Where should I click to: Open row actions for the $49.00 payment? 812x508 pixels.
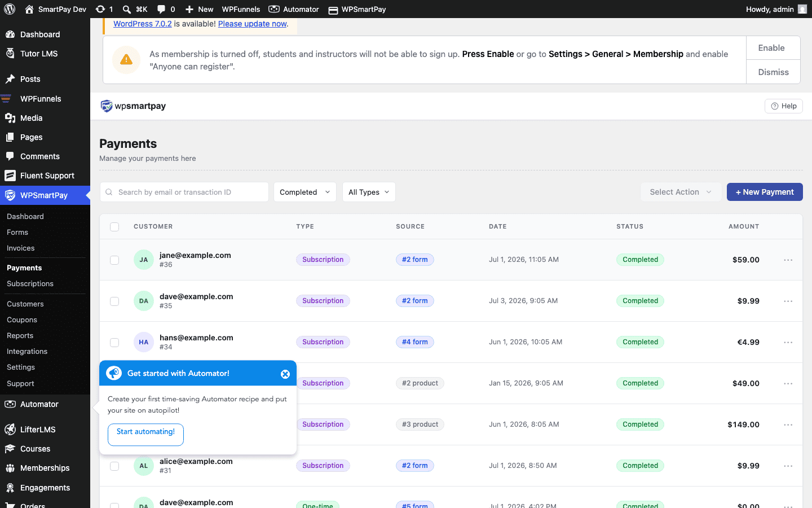point(788,384)
